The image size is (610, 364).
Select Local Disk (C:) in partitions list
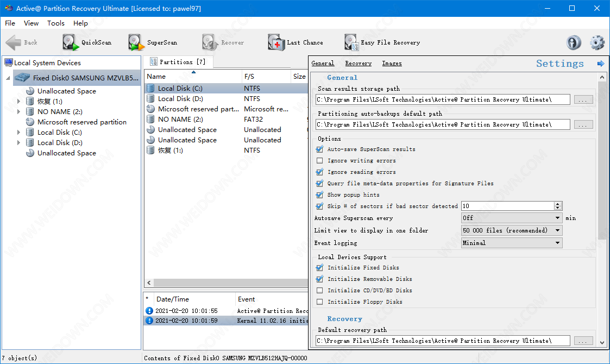[225, 89]
